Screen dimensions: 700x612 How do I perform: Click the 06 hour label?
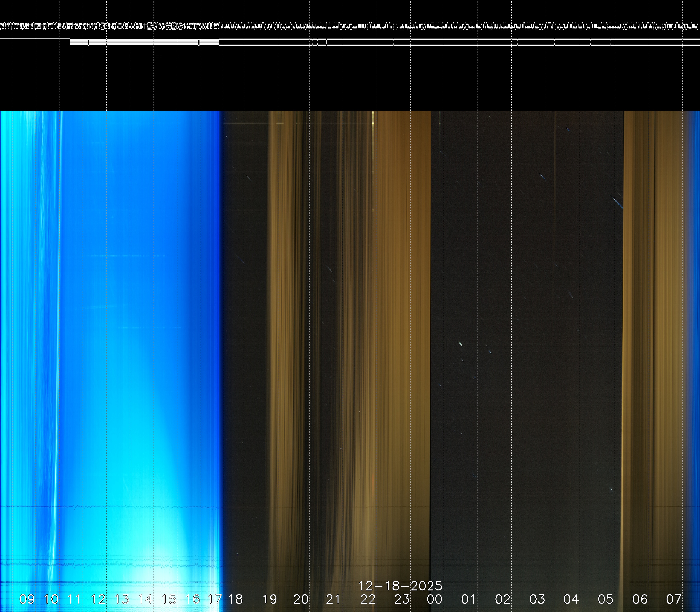point(640,599)
